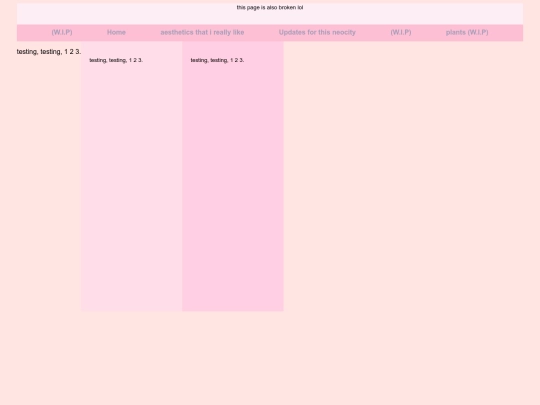This screenshot has width=540, height=405.
Task: Open the Home navigation link
Action: click(116, 32)
